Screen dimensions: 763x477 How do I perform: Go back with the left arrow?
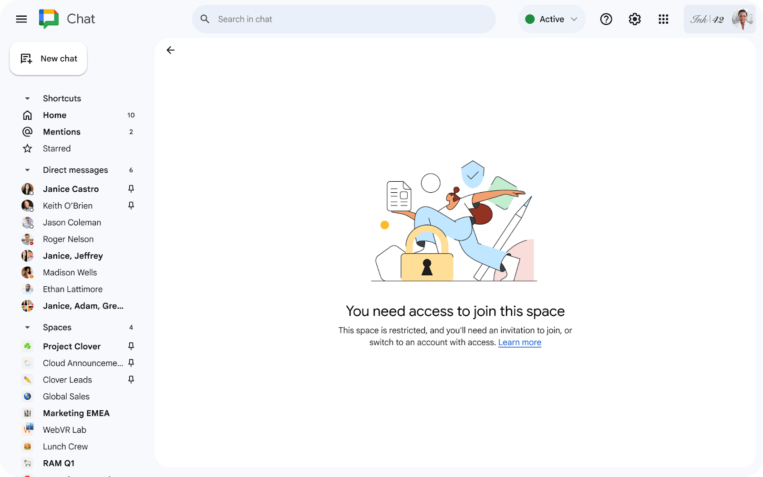tap(170, 50)
